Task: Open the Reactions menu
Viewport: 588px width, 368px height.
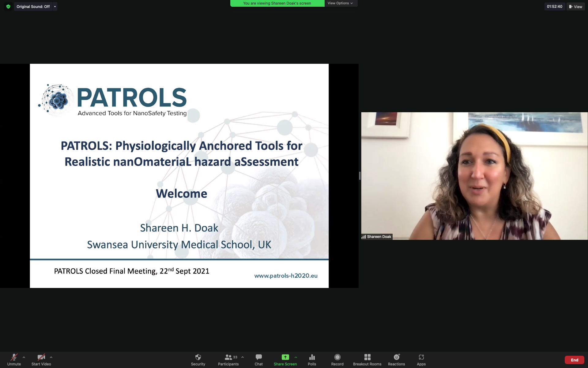Action: 396,360
